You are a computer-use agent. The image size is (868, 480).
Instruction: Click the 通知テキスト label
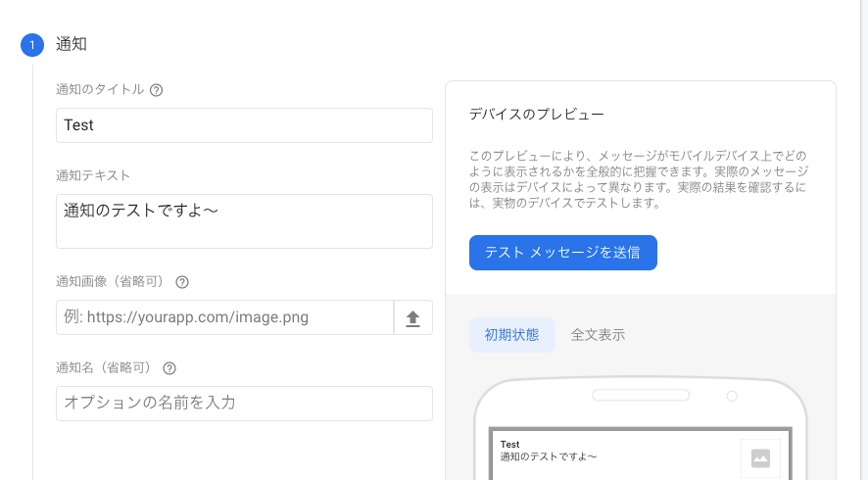point(93,175)
